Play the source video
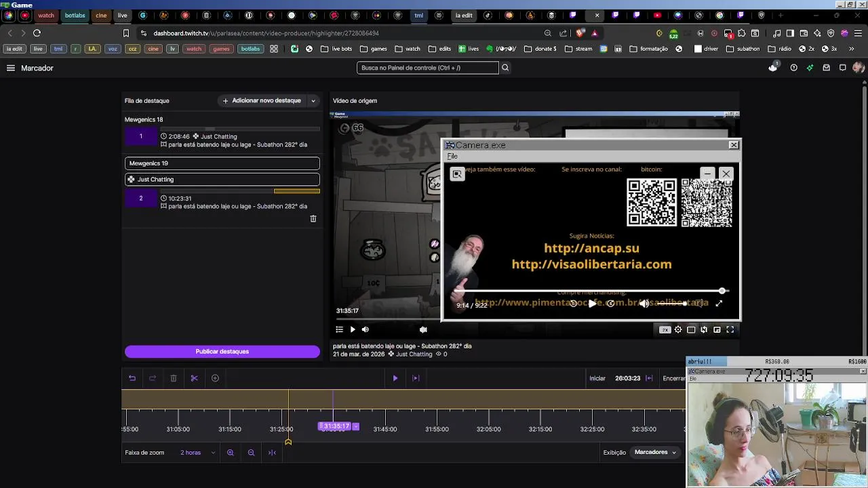 click(353, 329)
